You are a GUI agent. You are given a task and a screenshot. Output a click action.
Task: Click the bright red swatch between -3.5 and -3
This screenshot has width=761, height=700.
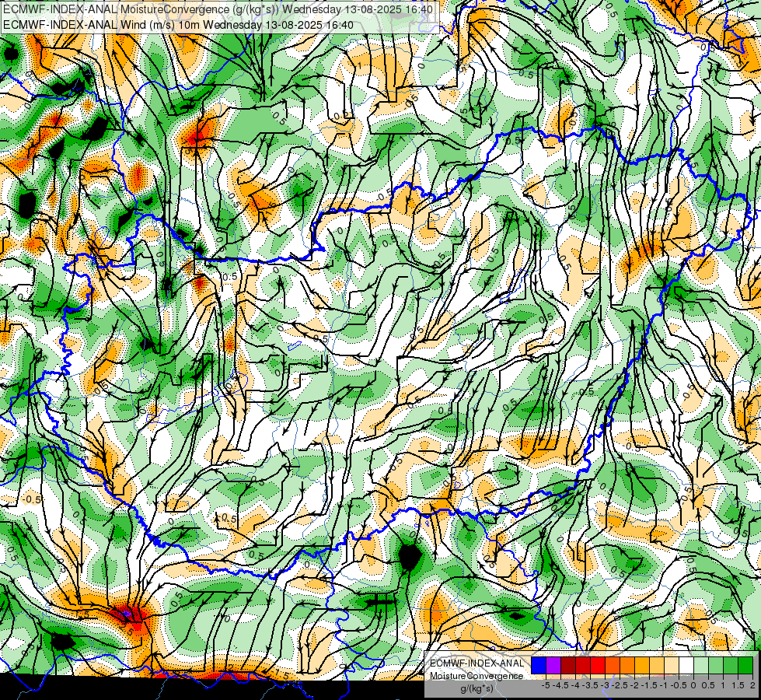[x=598, y=665]
